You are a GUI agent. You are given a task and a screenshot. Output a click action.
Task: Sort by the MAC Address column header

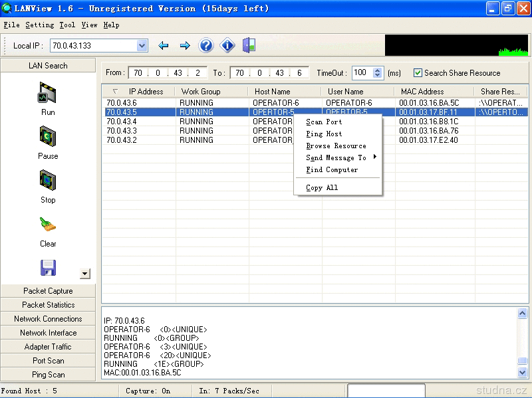coord(422,92)
